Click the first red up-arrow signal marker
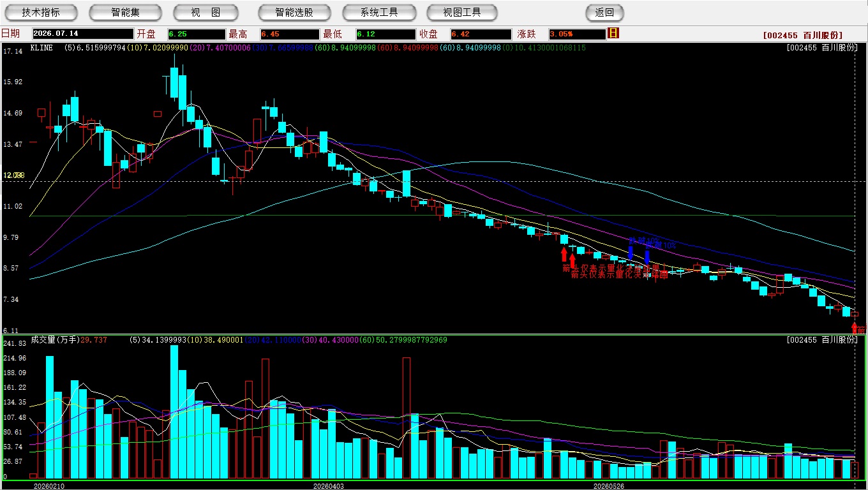Image resolution: width=868 pixels, height=490 pixels. pos(564,255)
